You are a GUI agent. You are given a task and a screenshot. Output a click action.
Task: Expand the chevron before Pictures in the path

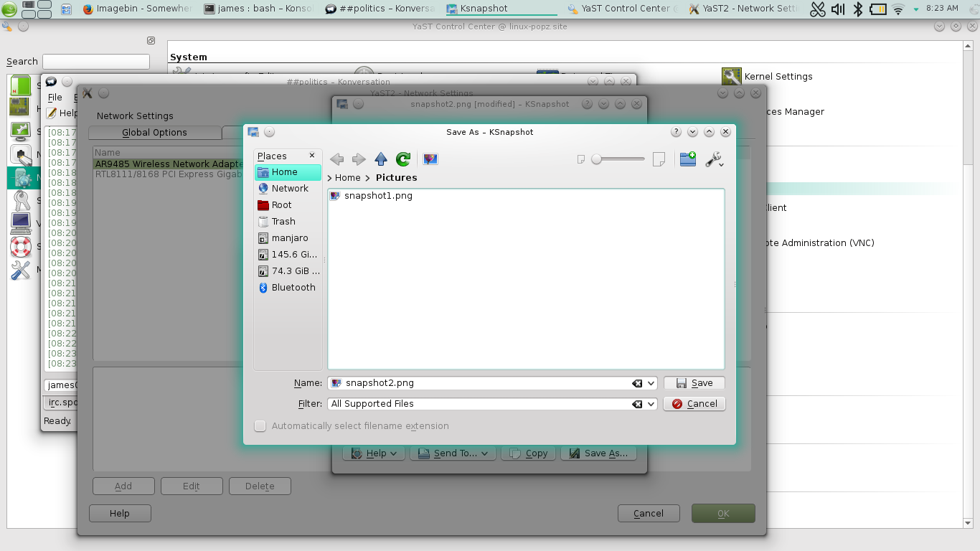367,178
